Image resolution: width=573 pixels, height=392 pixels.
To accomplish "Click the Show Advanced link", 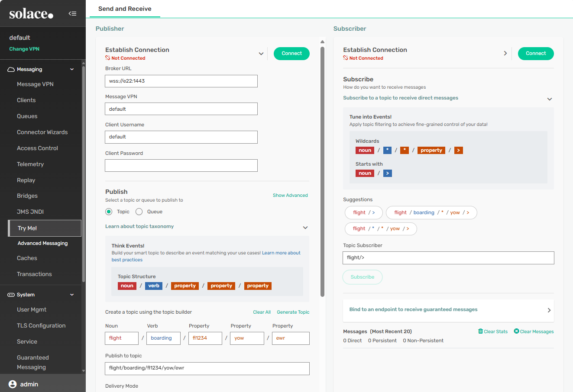I will point(290,195).
